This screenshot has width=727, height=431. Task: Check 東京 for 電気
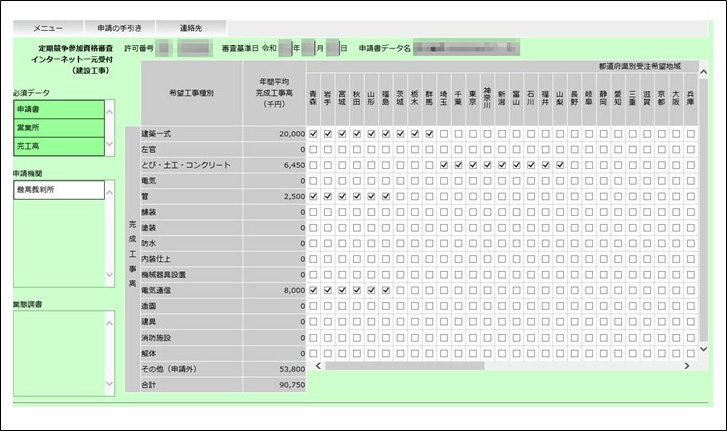pyautogui.click(x=473, y=181)
